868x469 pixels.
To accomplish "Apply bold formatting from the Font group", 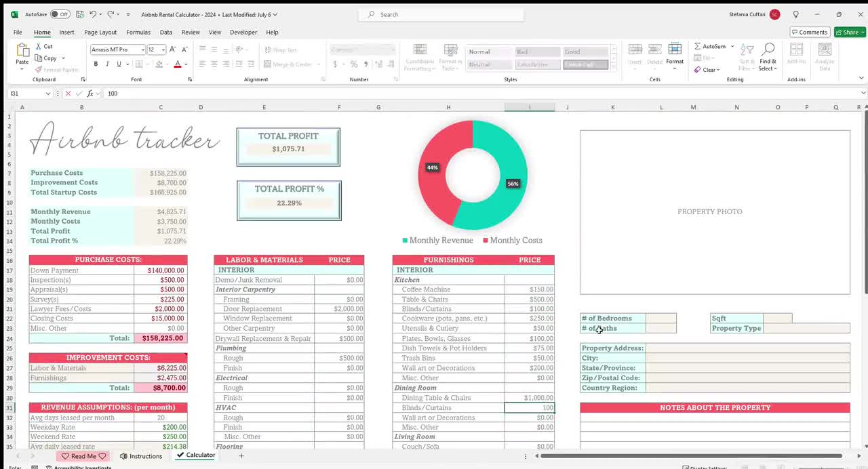I will [x=95, y=63].
